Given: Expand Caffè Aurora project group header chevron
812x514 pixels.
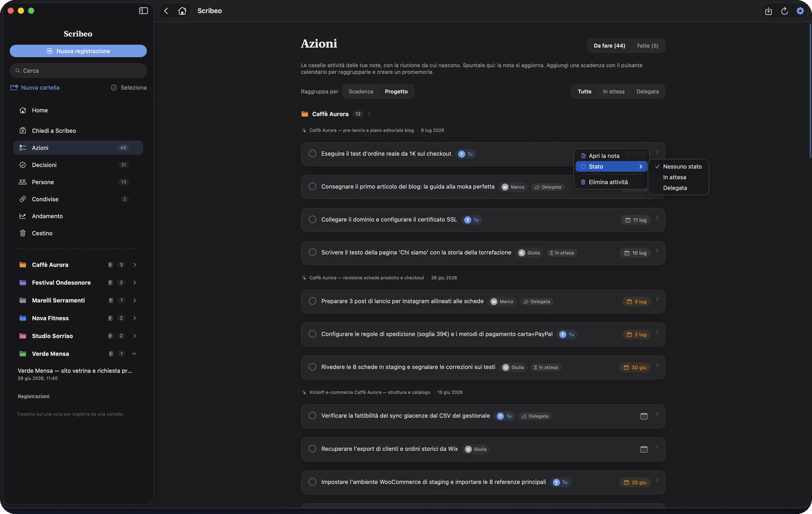Looking at the screenshot, I should (x=369, y=114).
